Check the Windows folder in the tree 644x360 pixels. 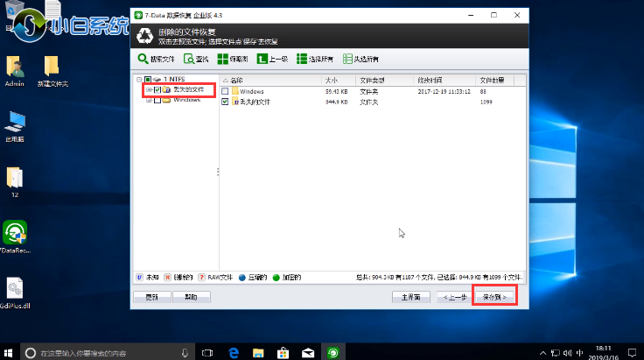tap(157, 100)
